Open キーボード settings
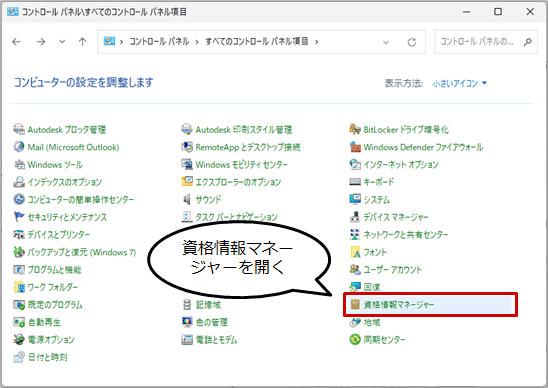The width and height of the screenshot is (548, 388). point(372,182)
